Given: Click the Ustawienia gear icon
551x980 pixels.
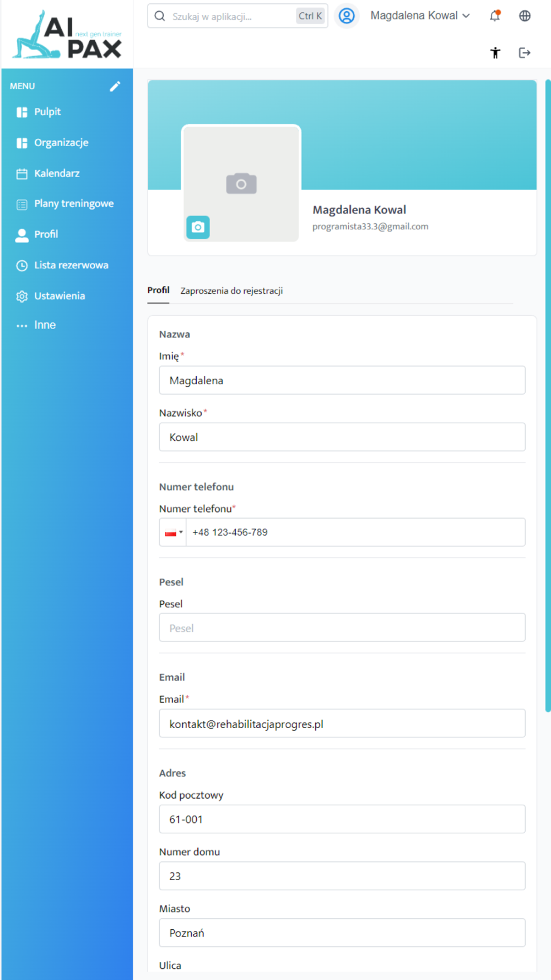Looking at the screenshot, I should [22, 296].
